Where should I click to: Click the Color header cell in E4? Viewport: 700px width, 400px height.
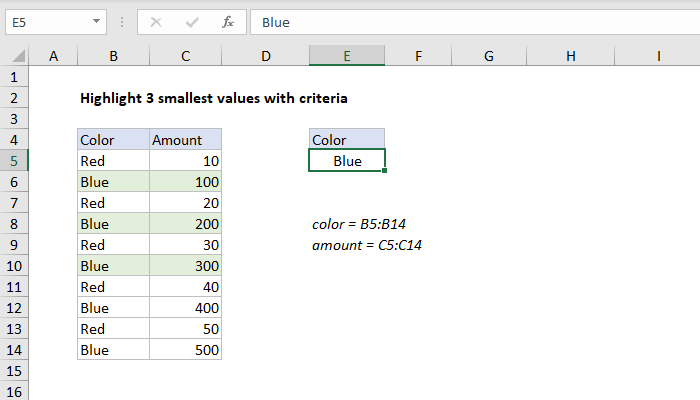coord(346,140)
